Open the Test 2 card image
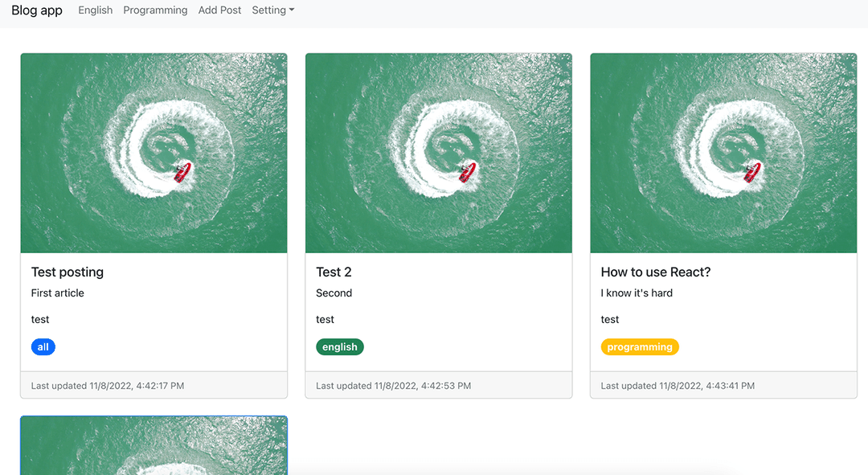This screenshot has height=475, width=868. tap(439, 154)
